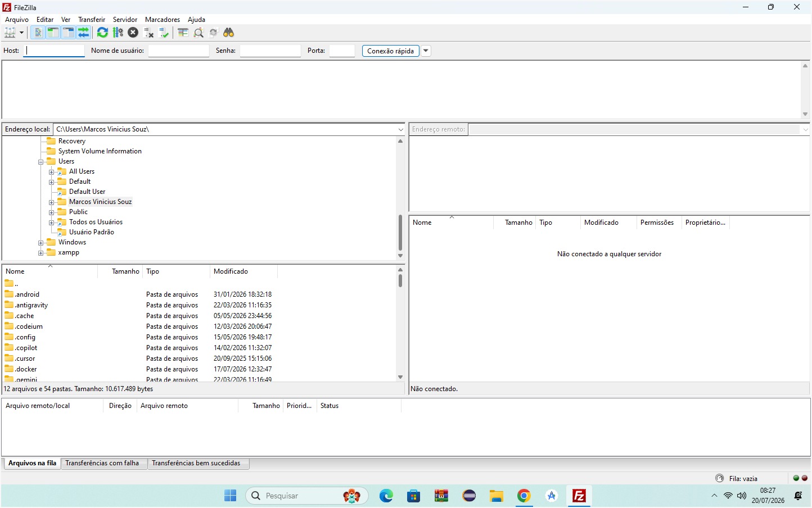Select the Usuário Padrão tree item
This screenshot has height=508, width=812.
pyautogui.click(x=92, y=232)
